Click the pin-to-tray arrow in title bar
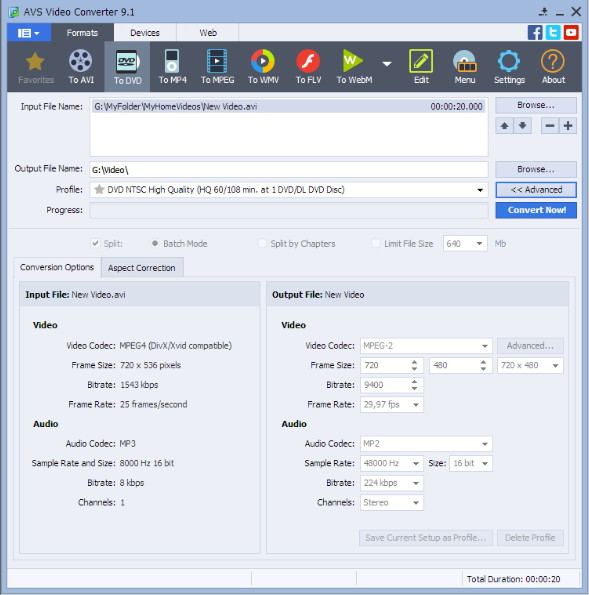This screenshot has height=595, width=589. (543, 12)
